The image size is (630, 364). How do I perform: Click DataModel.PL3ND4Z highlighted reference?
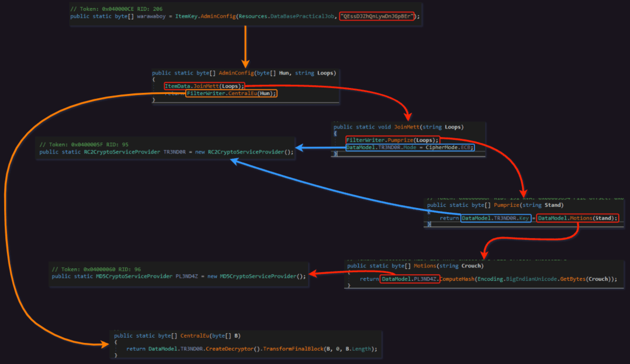pyautogui.click(x=409, y=279)
